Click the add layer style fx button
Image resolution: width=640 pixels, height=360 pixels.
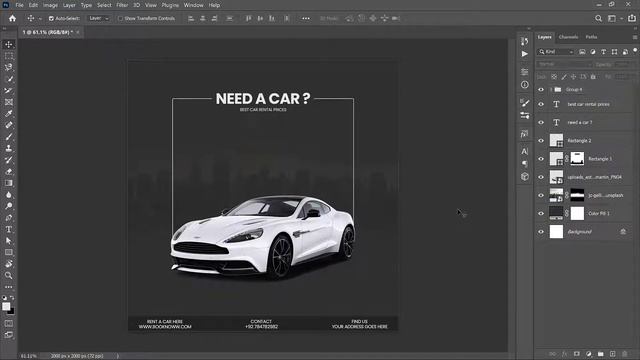tap(564, 354)
